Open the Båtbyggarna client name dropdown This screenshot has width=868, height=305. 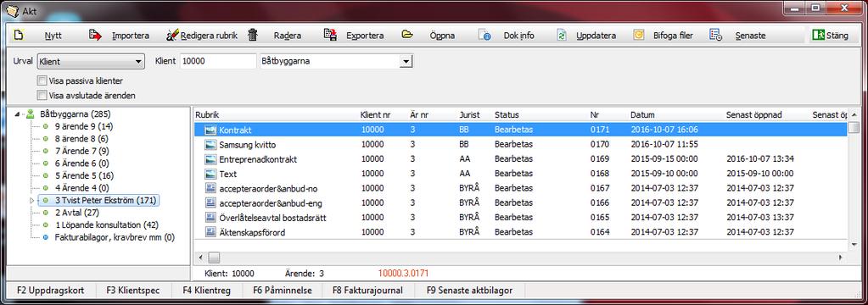407,61
